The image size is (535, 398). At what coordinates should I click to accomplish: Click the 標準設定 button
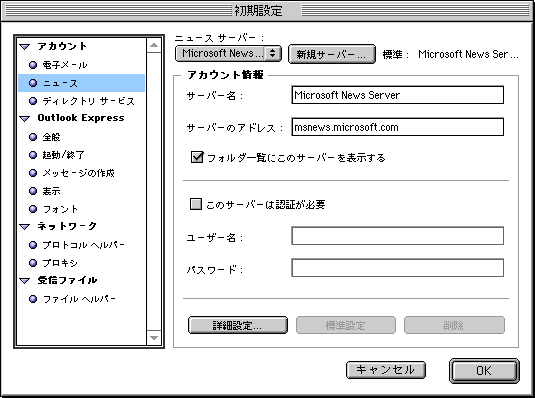(x=346, y=325)
